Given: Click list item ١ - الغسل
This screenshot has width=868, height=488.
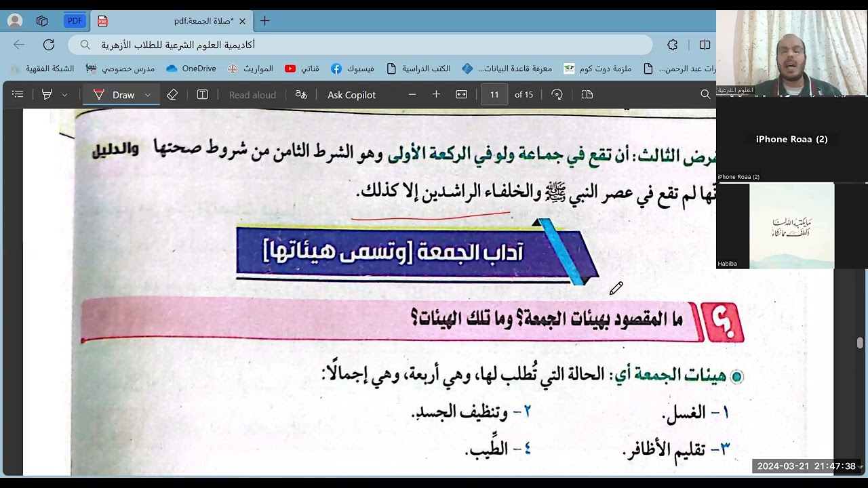Looking at the screenshot, I should 696,412.
